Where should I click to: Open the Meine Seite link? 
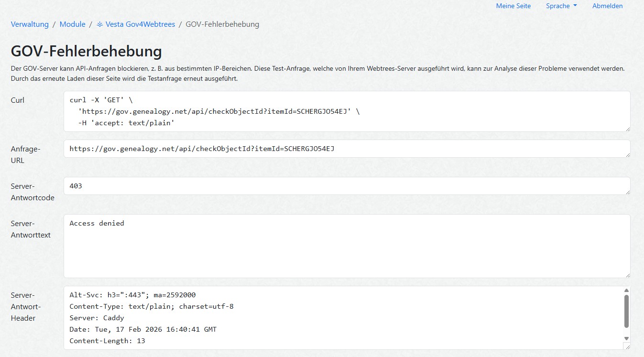[513, 6]
